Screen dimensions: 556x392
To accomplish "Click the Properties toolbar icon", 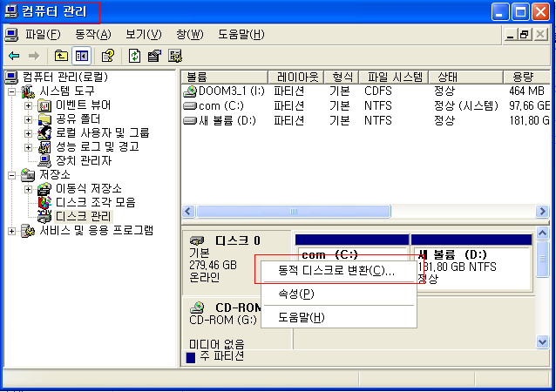I will tap(154, 56).
